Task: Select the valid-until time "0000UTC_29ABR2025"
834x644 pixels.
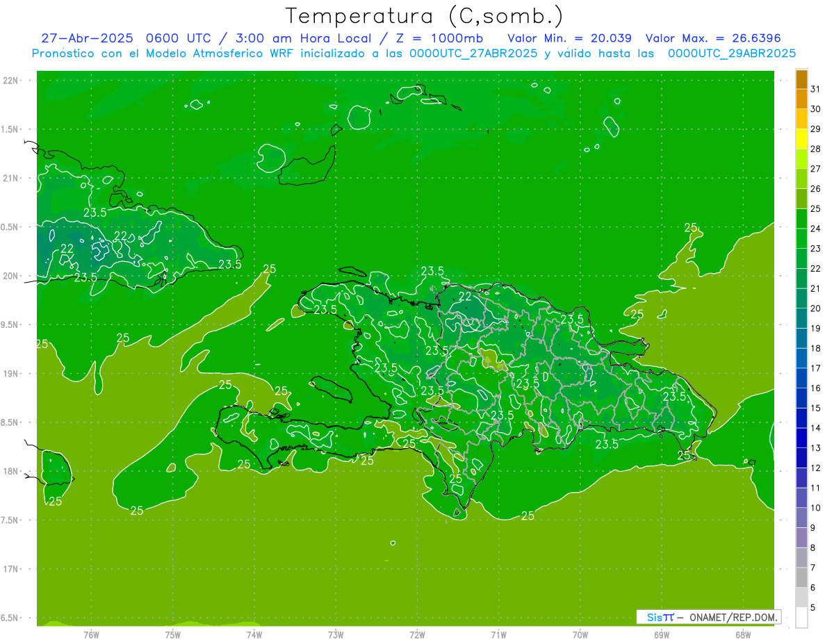Action: [732, 53]
